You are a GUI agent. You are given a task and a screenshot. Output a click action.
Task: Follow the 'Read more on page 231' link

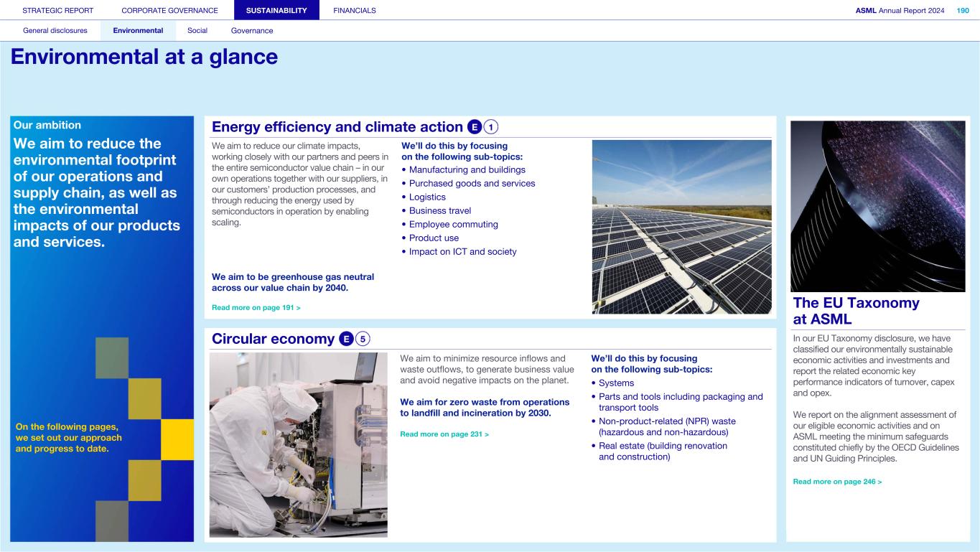[x=444, y=434]
